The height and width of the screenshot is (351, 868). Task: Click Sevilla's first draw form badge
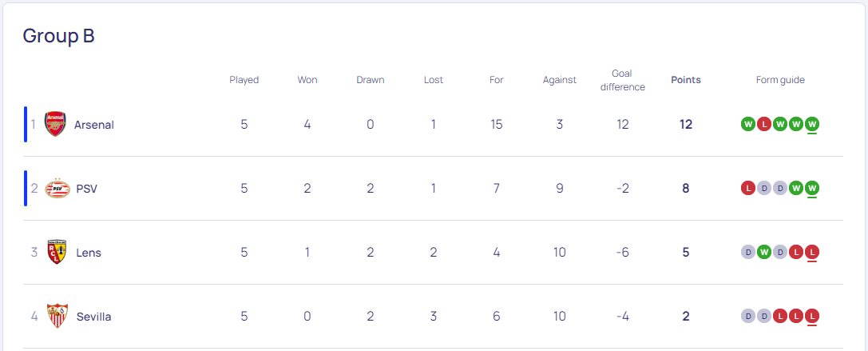(748, 317)
